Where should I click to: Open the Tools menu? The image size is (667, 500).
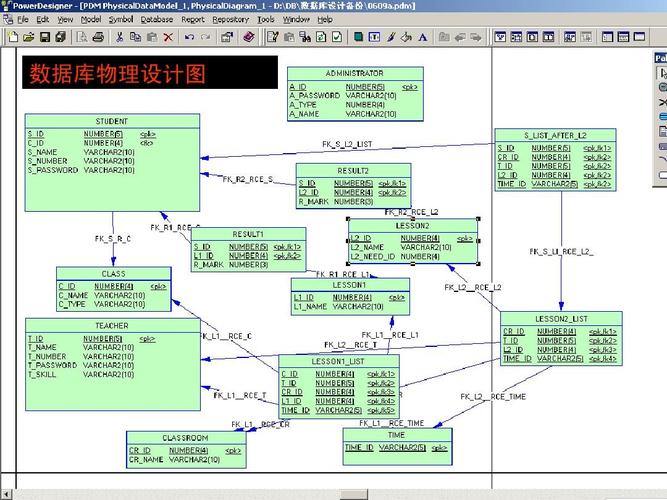[265, 19]
